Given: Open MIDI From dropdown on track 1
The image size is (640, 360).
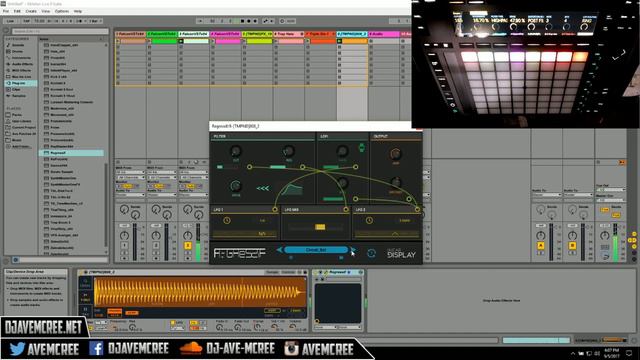Looking at the screenshot, I should 130,172.
